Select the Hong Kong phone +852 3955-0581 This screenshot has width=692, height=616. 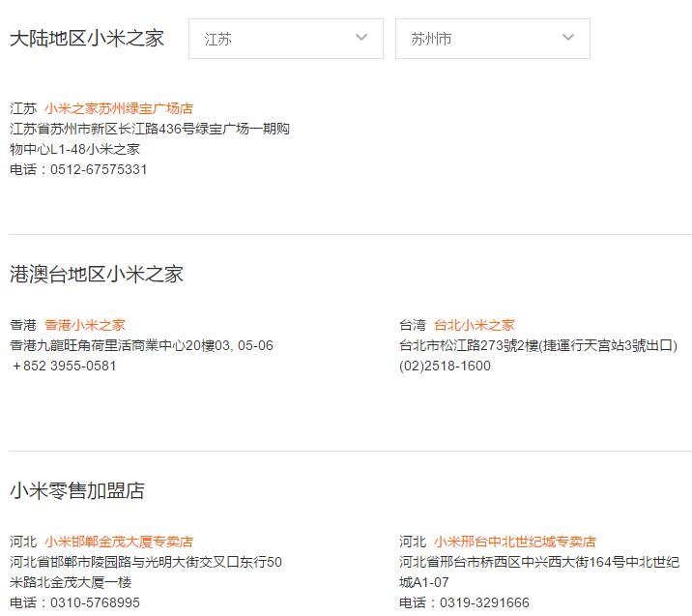pyautogui.click(x=64, y=366)
